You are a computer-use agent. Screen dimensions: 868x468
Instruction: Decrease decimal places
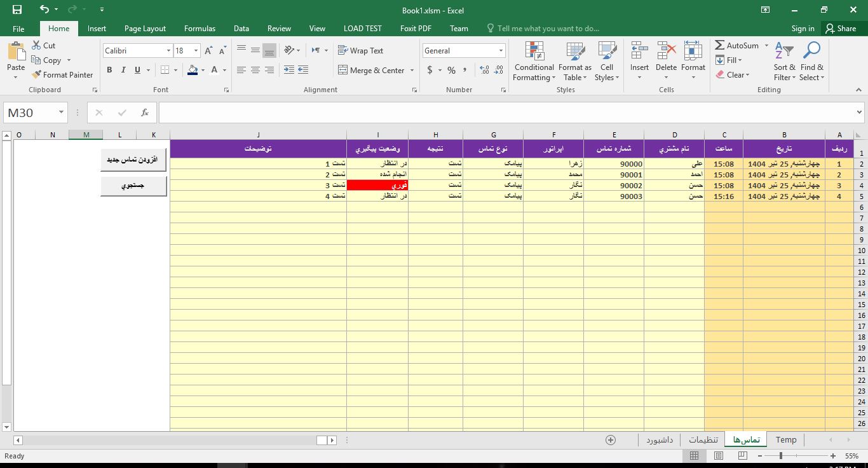498,71
